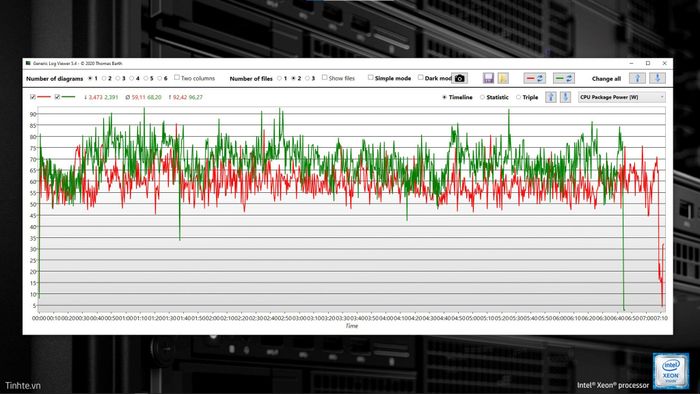Click the Change all label

pyautogui.click(x=606, y=79)
